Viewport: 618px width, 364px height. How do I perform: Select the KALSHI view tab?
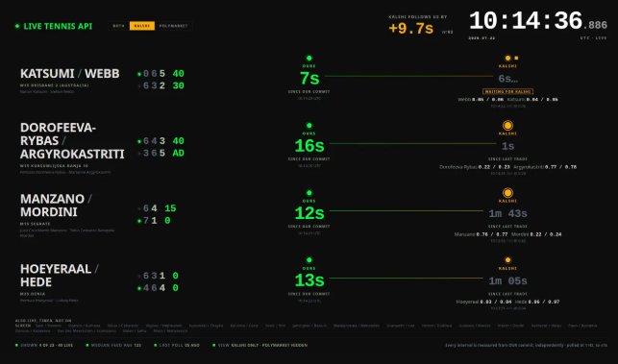142,26
